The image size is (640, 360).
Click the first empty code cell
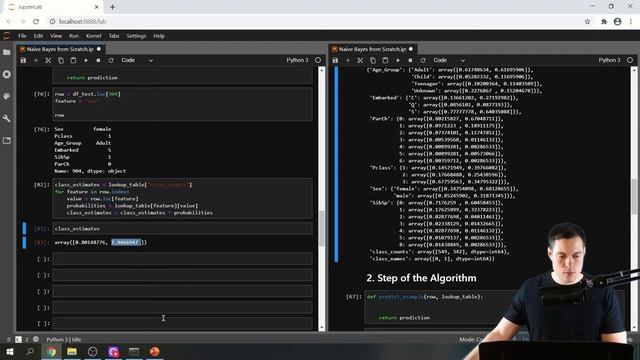click(x=182, y=259)
